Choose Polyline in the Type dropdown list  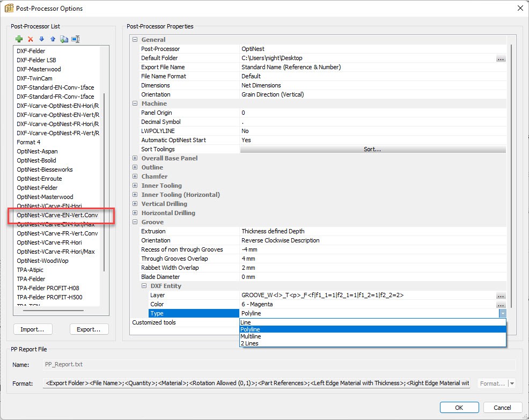[373, 329]
